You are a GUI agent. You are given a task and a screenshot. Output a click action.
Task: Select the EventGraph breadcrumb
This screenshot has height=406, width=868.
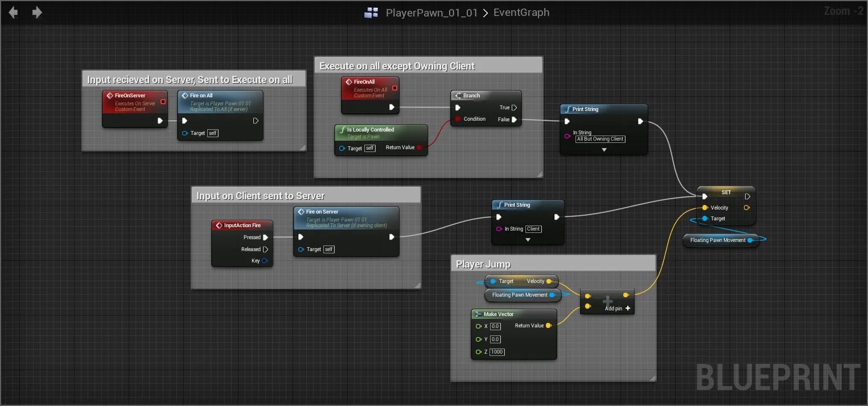point(521,13)
